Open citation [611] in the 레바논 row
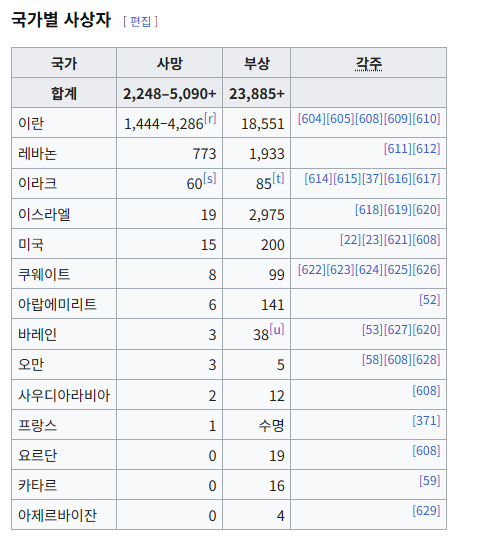Image resolution: width=482 pixels, height=550 pixels. pos(398,149)
